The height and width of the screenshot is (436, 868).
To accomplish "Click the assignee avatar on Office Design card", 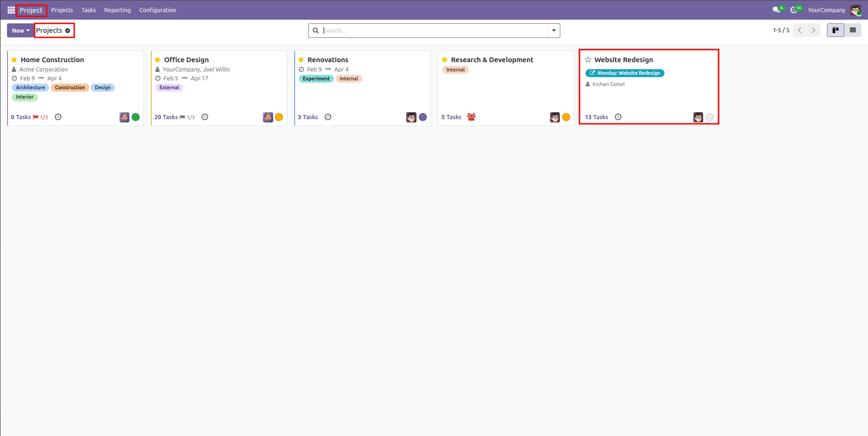I will pyautogui.click(x=268, y=117).
